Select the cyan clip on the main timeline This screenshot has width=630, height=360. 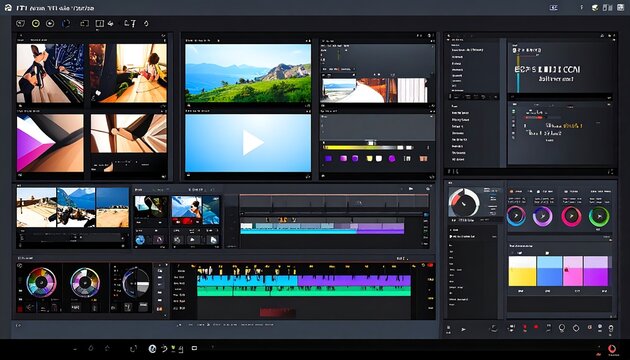[x=247, y=280]
